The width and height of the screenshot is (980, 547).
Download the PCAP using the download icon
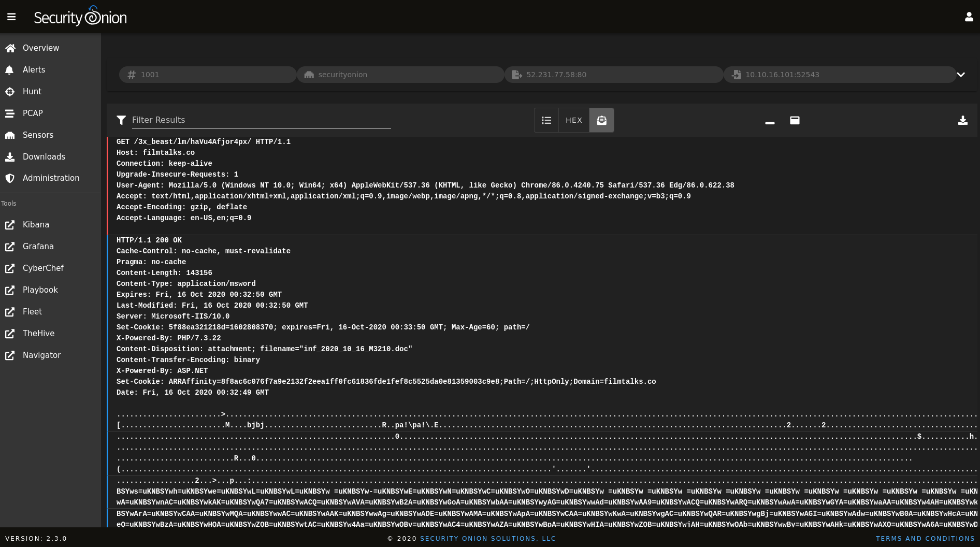point(963,120)
